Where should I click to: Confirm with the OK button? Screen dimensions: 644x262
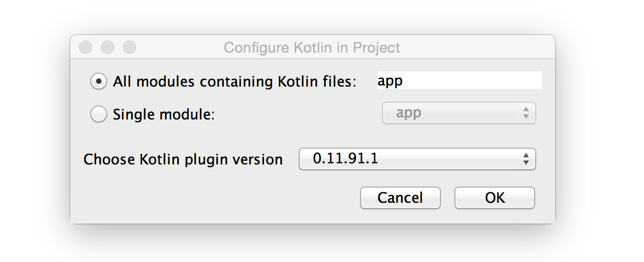click(494, 198)
